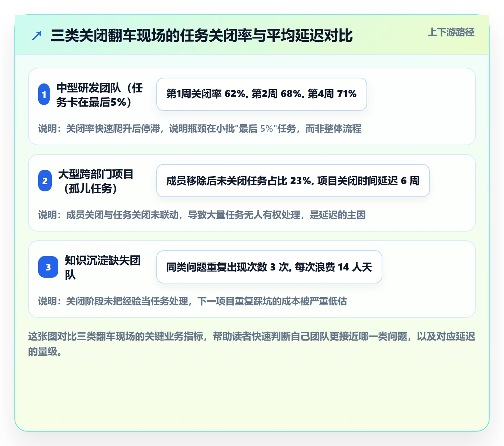
Task: Click the number 1 badge
Action: (44, 94)
